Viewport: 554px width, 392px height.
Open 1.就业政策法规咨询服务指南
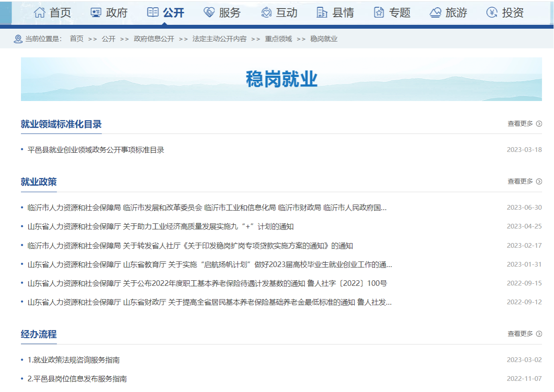tap(74, 360)
